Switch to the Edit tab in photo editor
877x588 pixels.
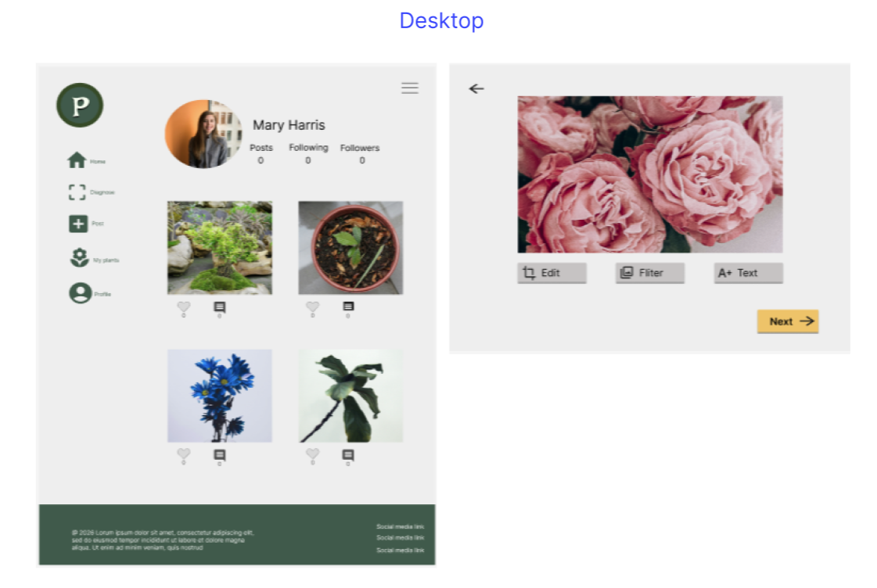tap(551, 272)
